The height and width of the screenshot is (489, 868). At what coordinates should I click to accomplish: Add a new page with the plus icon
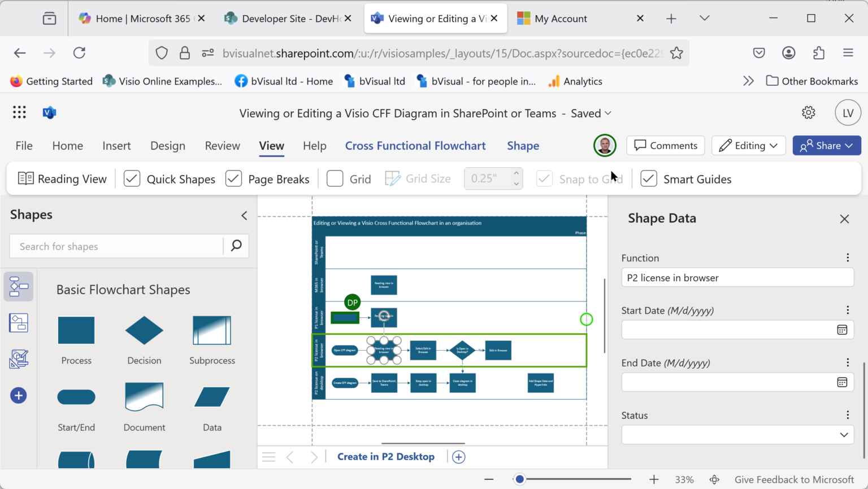458,456
